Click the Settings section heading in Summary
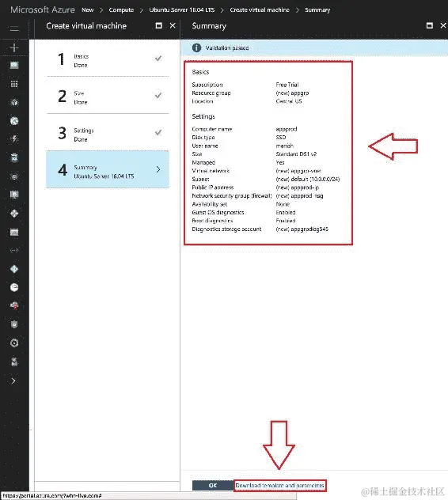 tap(203, 116)
